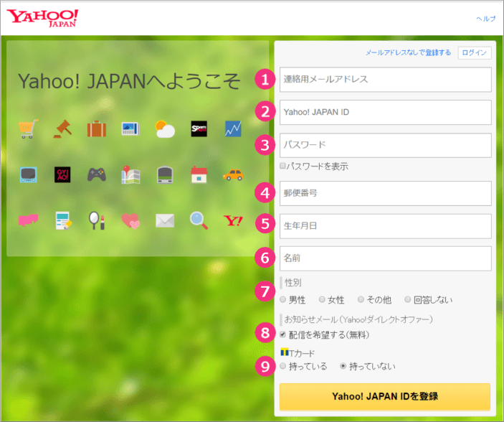Click the real estate house icon
The image size is (504, 422).
[x=199, y=175]
